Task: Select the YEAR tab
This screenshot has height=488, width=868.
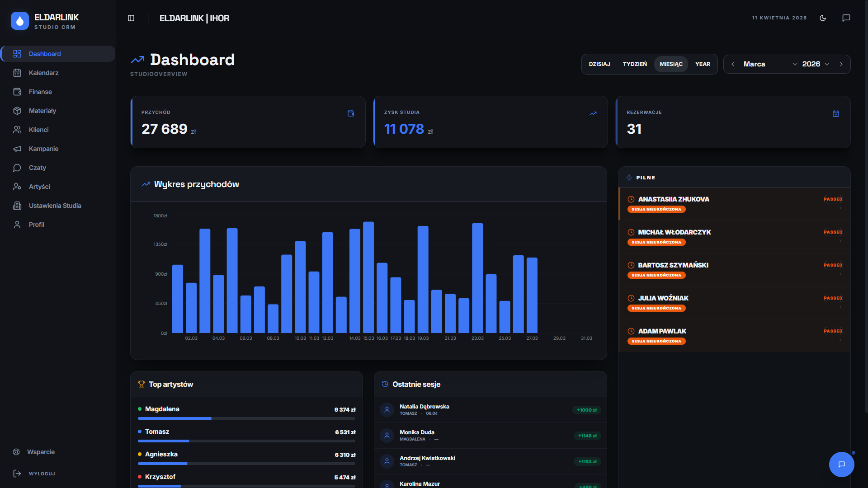Action: (703, 64)
